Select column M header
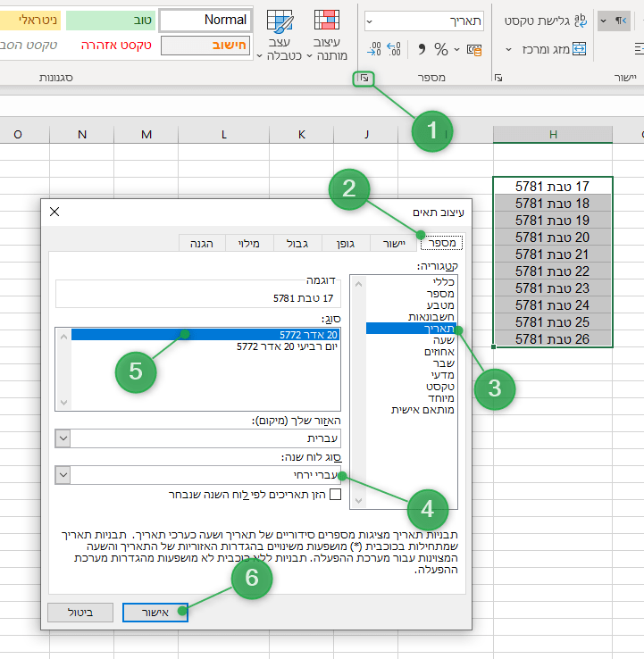This screenshot has width=644, height=659. click(x=146, y=135)
